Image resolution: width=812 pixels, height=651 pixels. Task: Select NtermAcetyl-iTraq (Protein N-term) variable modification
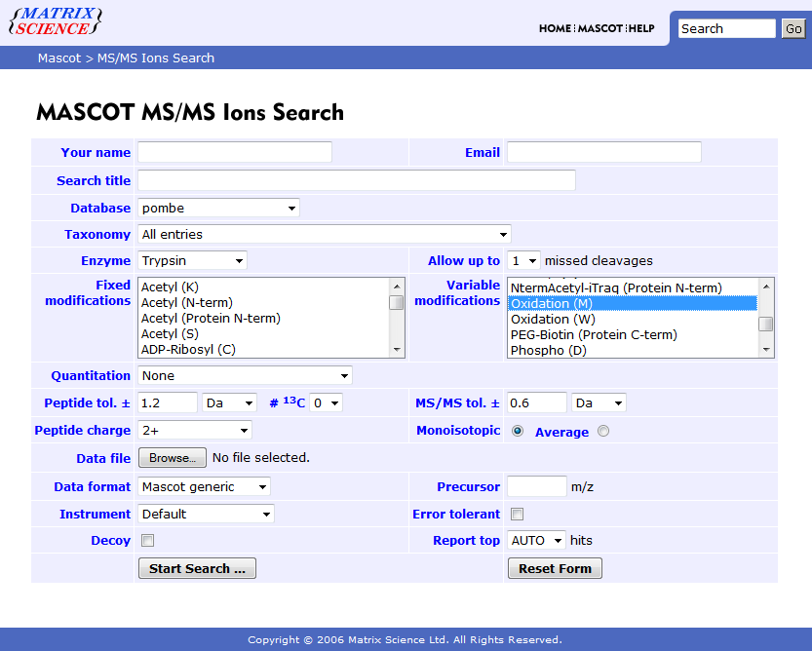point(633,287)
